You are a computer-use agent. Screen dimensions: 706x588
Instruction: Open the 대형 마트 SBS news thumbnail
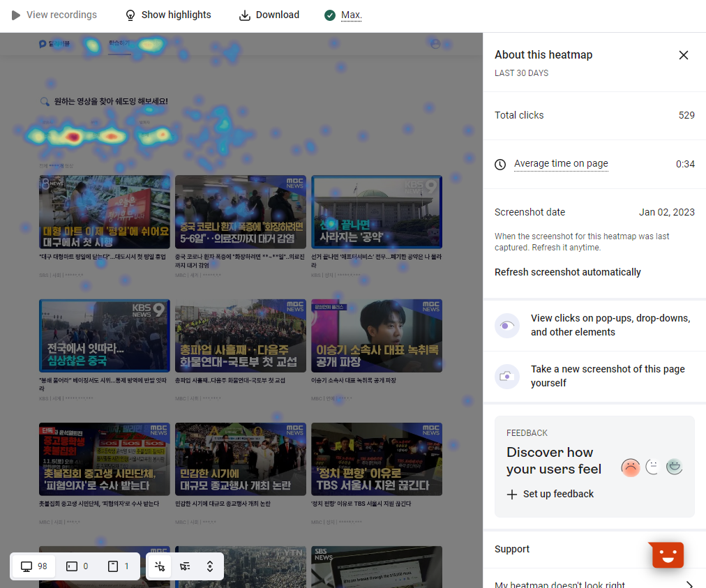tap(105, 212)
